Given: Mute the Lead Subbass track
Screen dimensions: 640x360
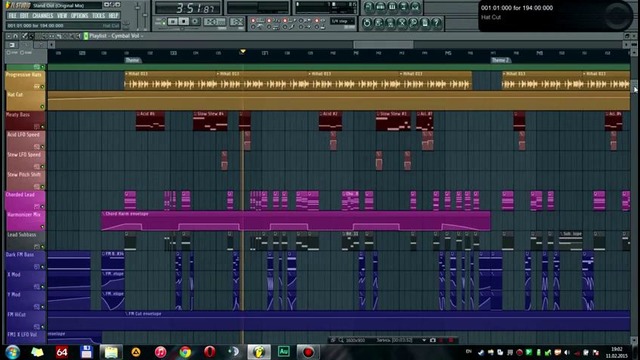Looking at the screenshot, I should (42, 247).
